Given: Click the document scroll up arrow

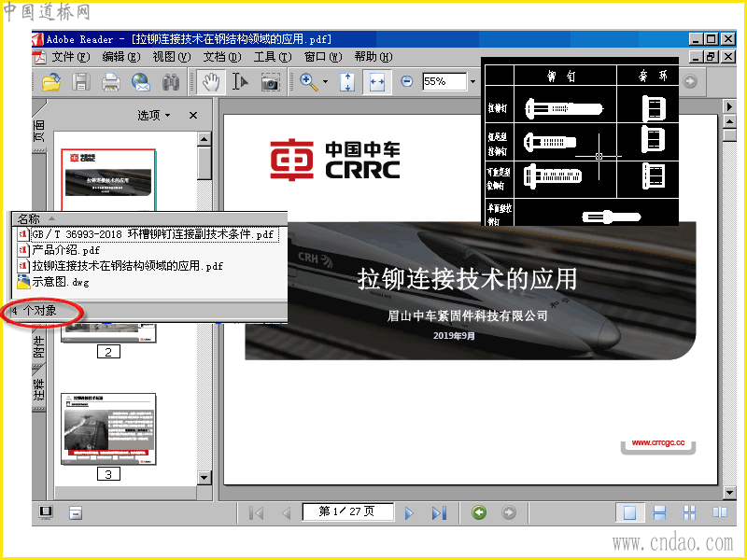Looking at the screenshot, I should pyautogui.click(x=729, y=122).
